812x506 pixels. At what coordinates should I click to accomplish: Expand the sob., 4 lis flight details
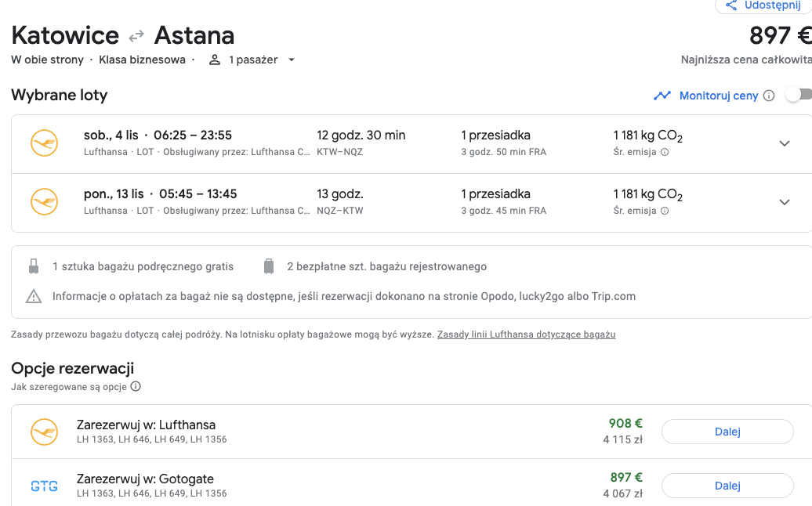pyautogui.click(x=785, y=143)
